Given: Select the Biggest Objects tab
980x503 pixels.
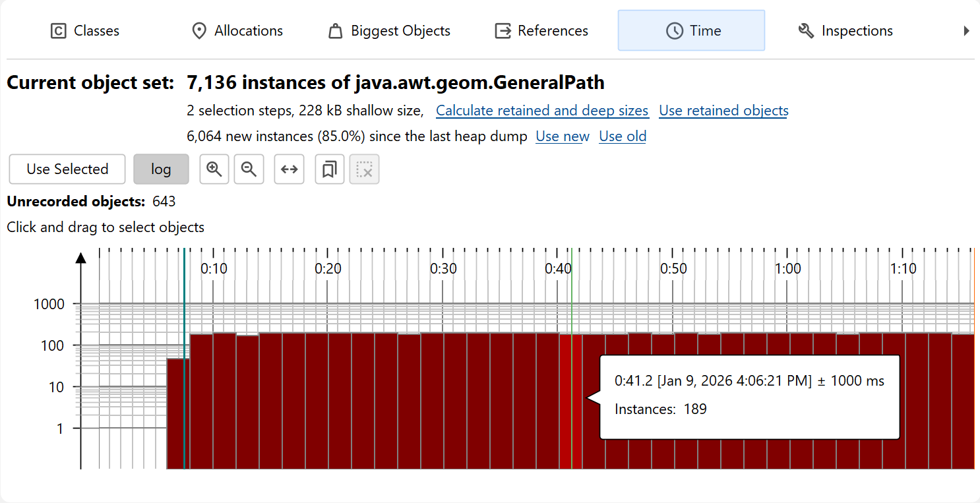Looking at the screenshot, I should point(389,31).
